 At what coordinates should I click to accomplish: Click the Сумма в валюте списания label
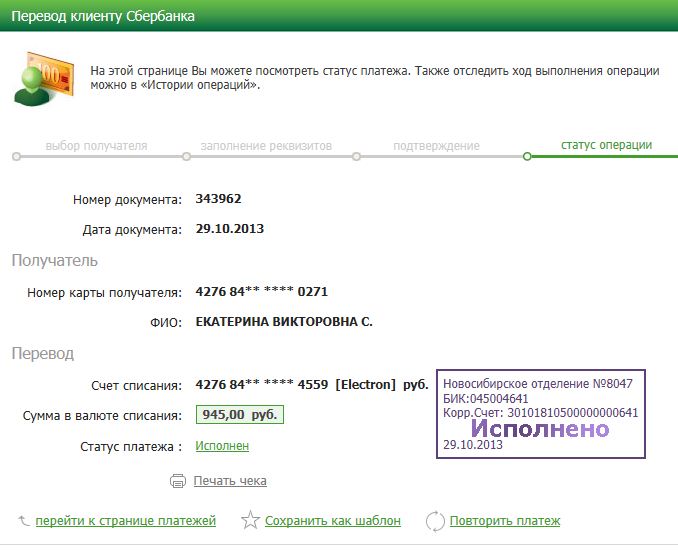(102, 416)
